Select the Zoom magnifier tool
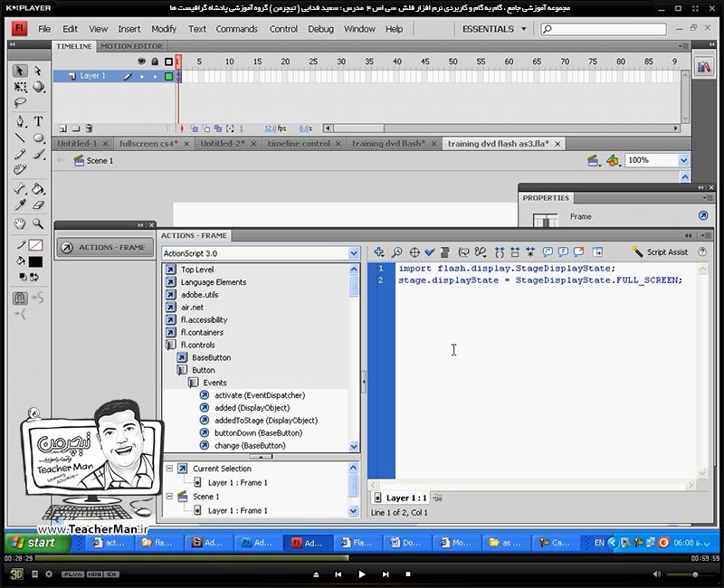The height and width of the screenshot is (588, 724). point(38,223)
